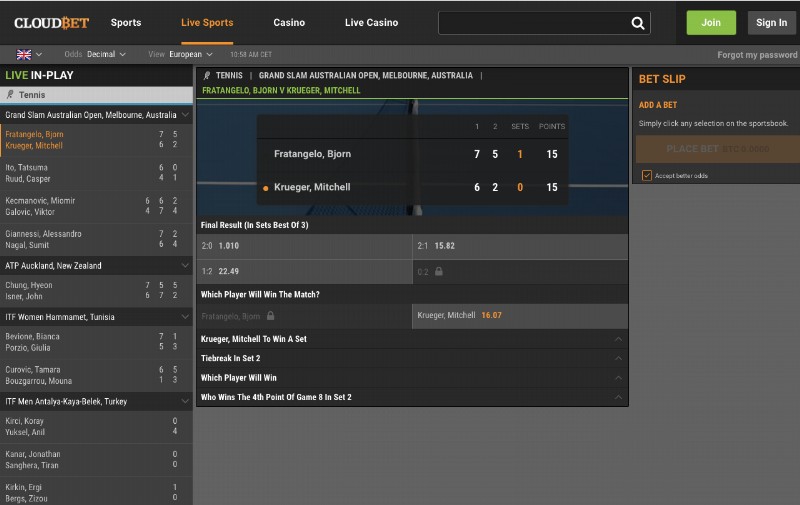Image resolution: width=800 pixels, height=505 pixels.
Task: Open the language dropdown arrow
Action: pyautogui.click(x=39, y=55)
